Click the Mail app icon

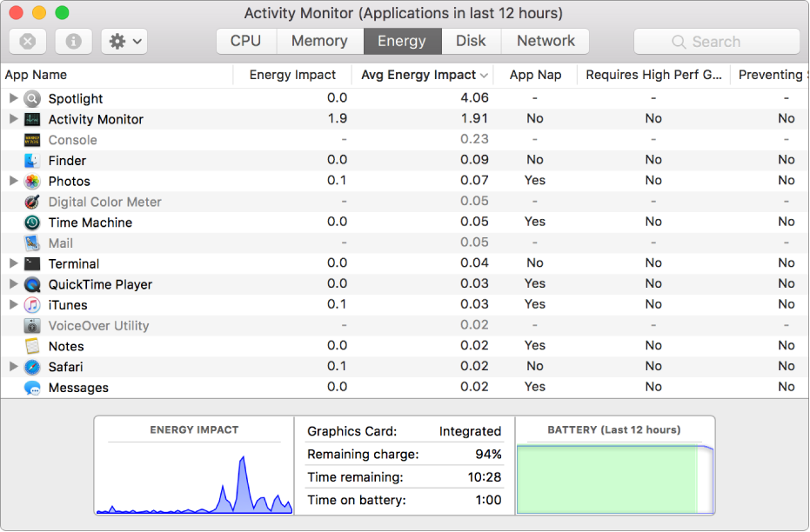click(x=32, y=243)
